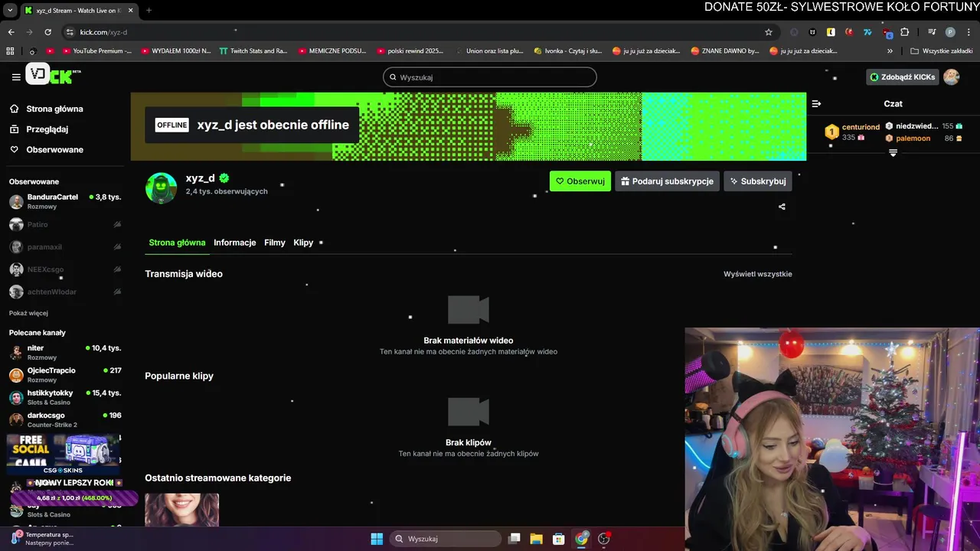Open Obserwowane heart item in sidebar
Viewport: 980px width, 551px height.
point(54,149)
